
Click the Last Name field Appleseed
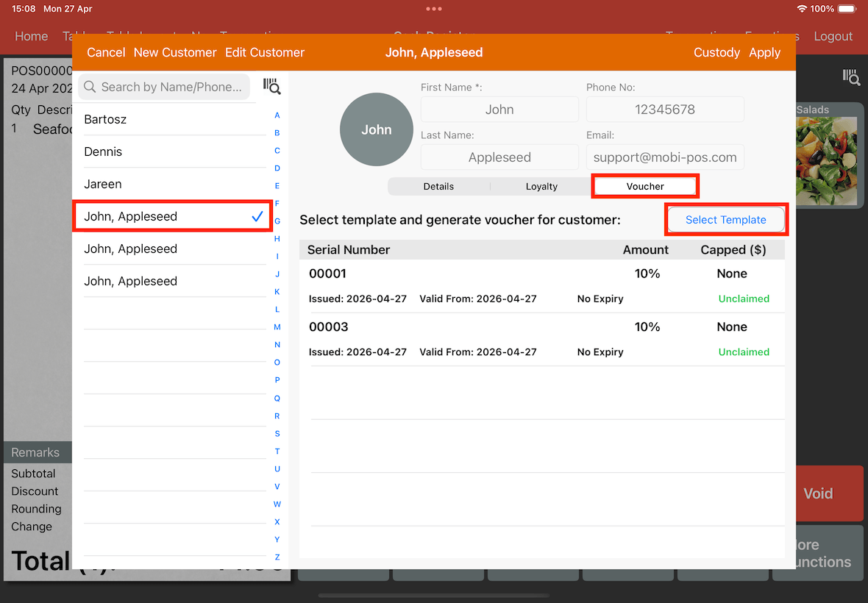tap(499, 157)
